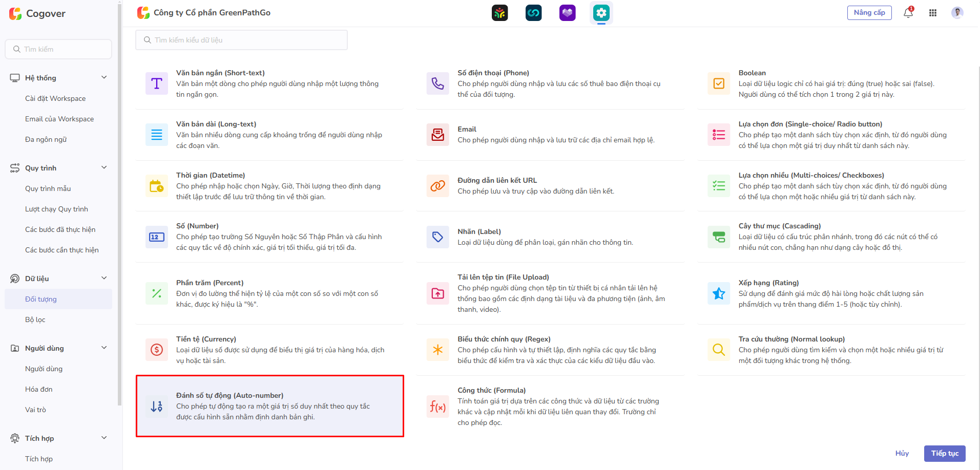Choose the Phone data type icon
The height and width of the screenshot is (470, 980).
point(437,83)
